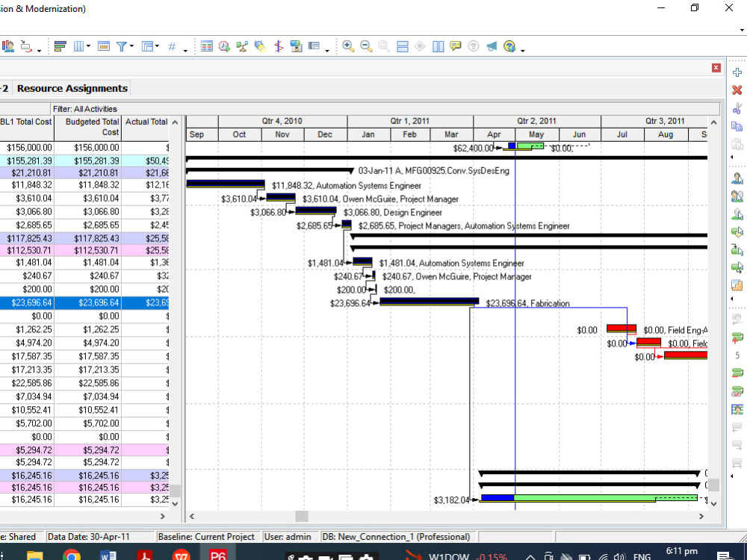Expand the arrow below Assign Steps icon
This screenshot has width=747, height=560.
732,299
